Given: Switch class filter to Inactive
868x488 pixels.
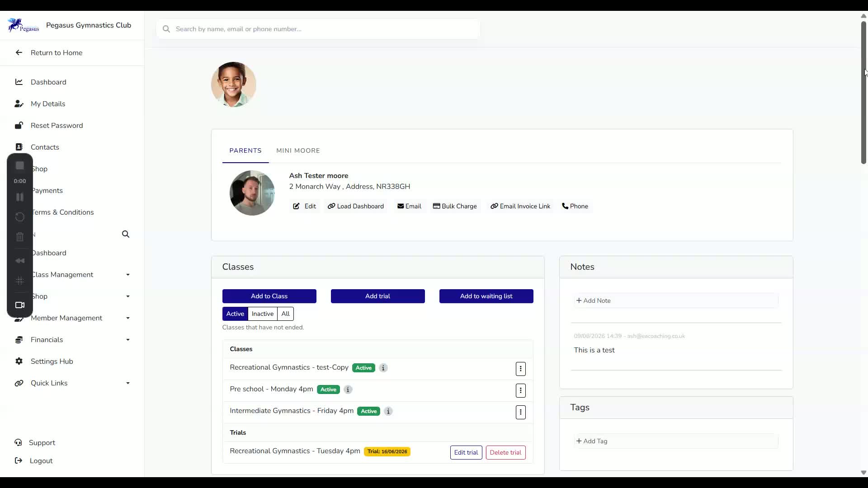Looking at the screenshot, I should pos(262,314).
